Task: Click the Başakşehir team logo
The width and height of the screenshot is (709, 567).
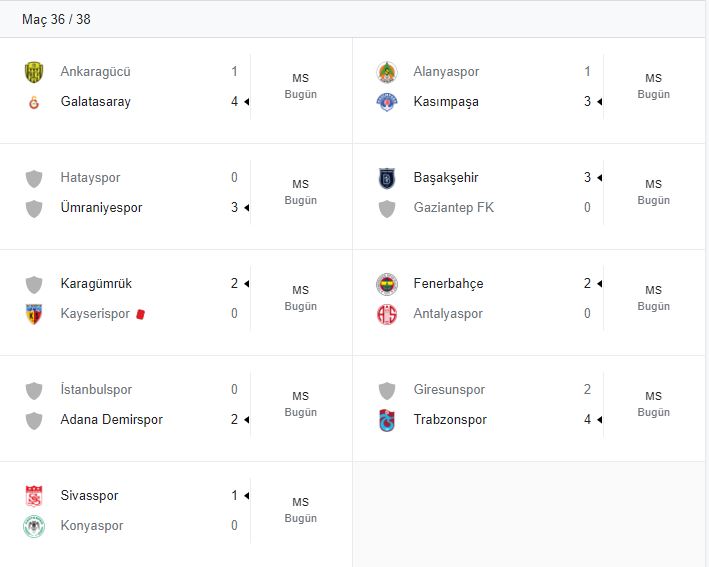Action: (387, 178)
